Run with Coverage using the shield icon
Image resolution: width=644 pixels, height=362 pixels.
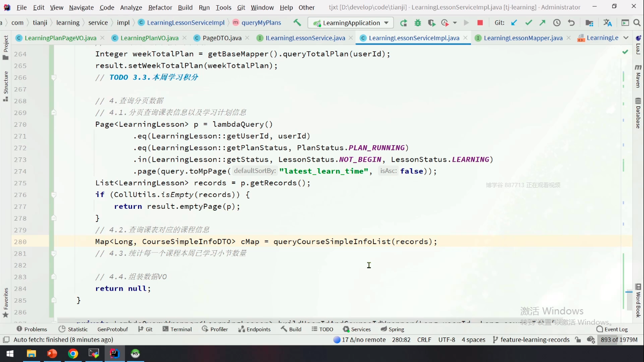431,23
